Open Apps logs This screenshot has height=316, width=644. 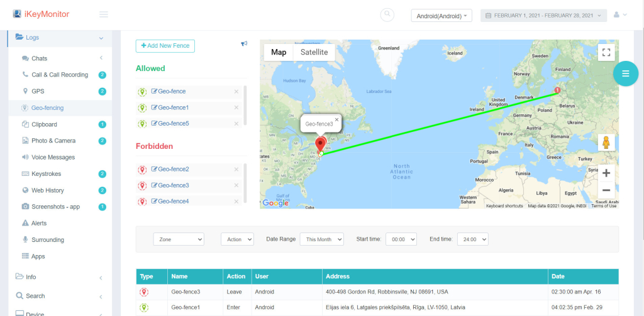(x=60, y=256)
